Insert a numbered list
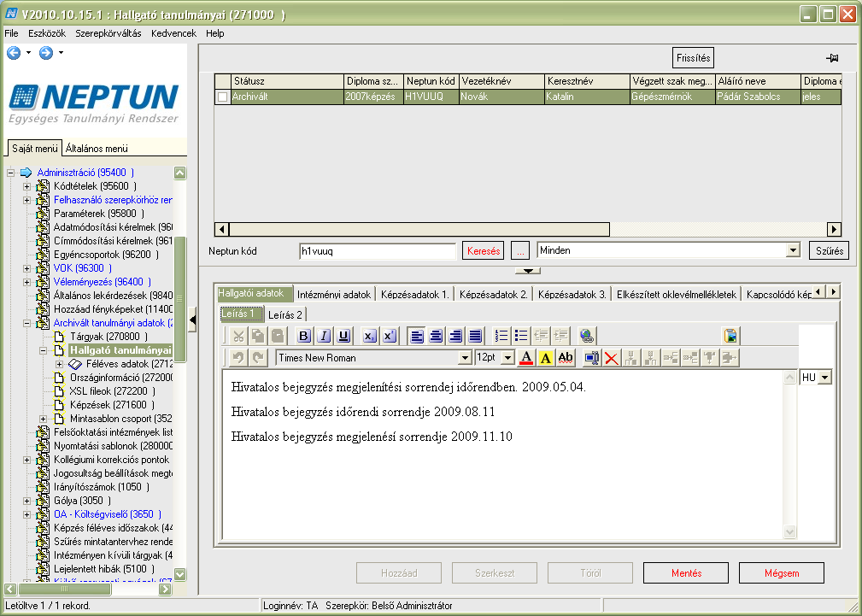The height and width of the screenshot is (616, 862). pyautogui.click(x=501, y=336)
